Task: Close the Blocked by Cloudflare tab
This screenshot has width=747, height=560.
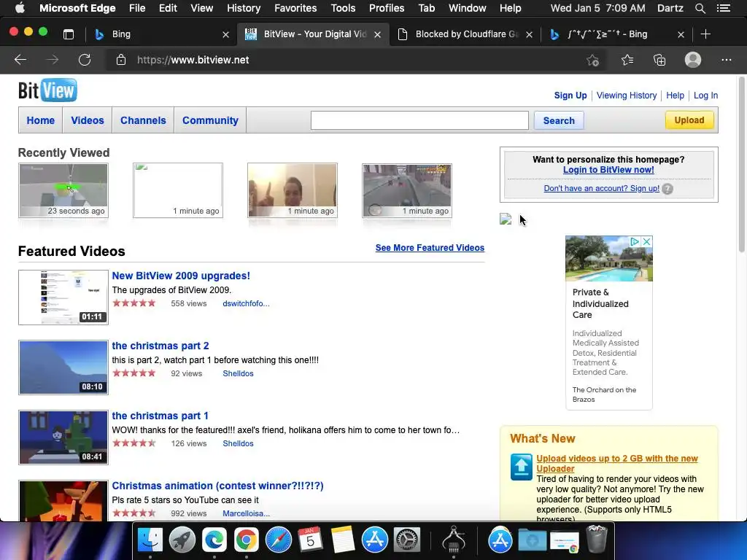Action: tap(529, 34)
